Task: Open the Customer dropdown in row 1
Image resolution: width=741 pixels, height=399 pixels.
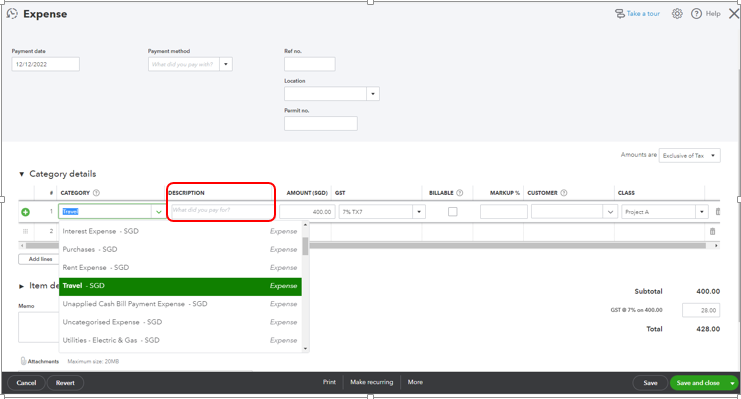Action: [610, 212]
